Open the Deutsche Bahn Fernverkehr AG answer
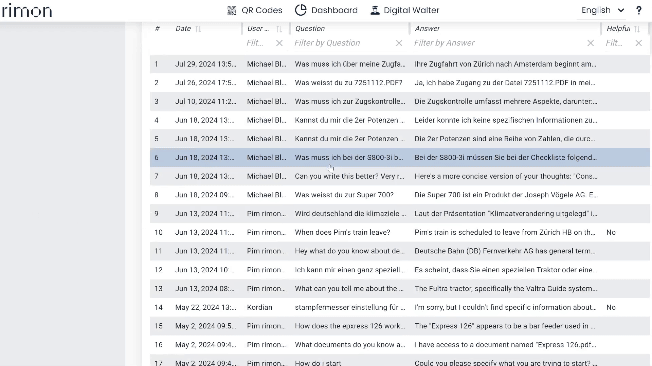The width and height of the screenshot is (652, 366). [x=504, y=251]
